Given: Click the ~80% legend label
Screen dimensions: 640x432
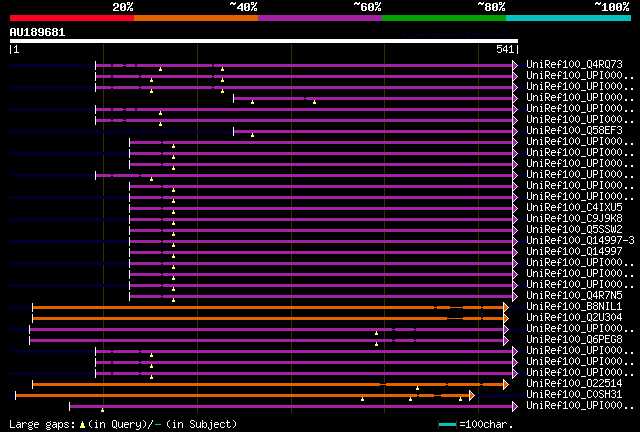Looking at the screenshot, I should pyautogui.click(x=491, y=7).
